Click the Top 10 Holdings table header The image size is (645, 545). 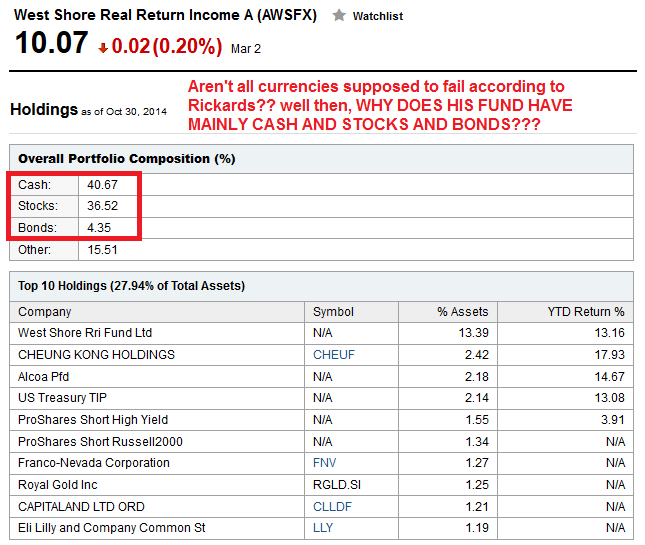click(132, 286)
